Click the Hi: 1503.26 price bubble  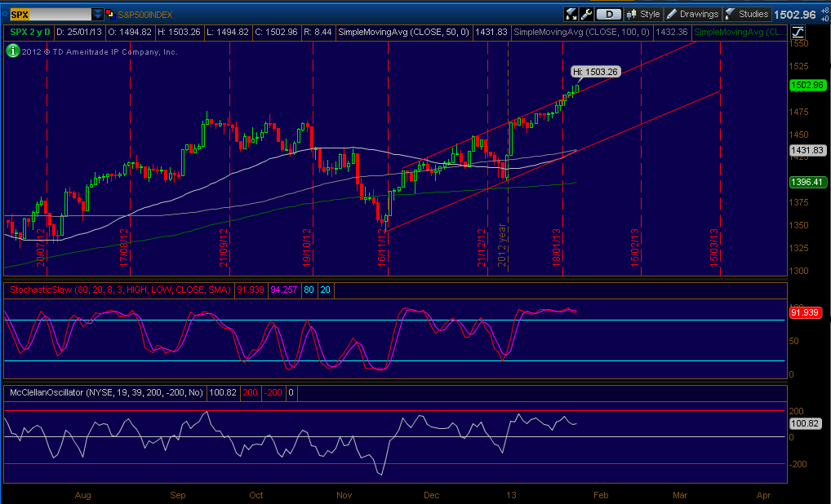[596, 72]
